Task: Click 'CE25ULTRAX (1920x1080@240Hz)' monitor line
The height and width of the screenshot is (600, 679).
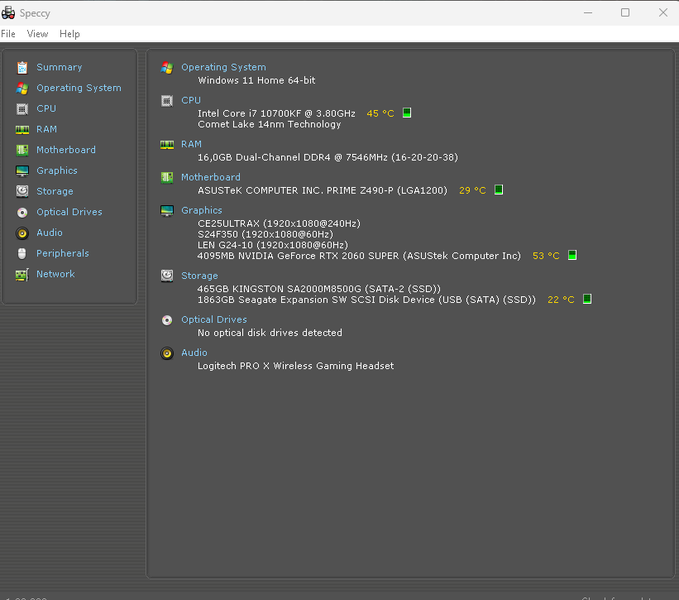Action: tap(279, 224)
